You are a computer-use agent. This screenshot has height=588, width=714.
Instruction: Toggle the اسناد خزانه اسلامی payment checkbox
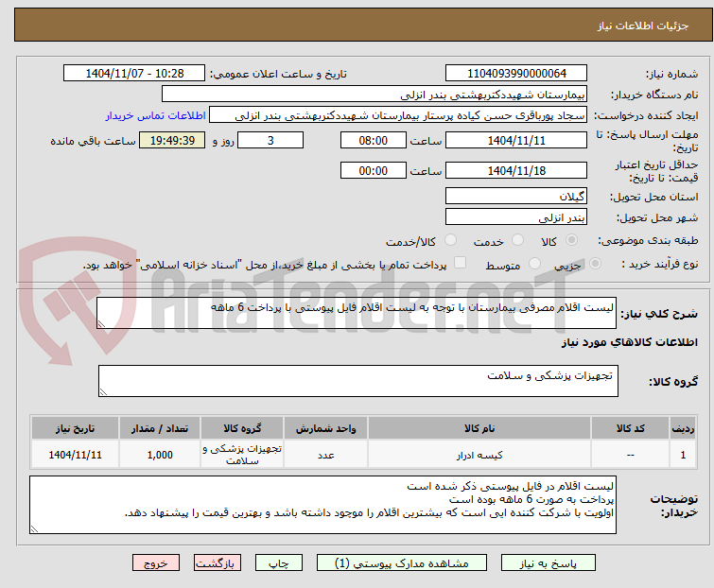(461, 263)
